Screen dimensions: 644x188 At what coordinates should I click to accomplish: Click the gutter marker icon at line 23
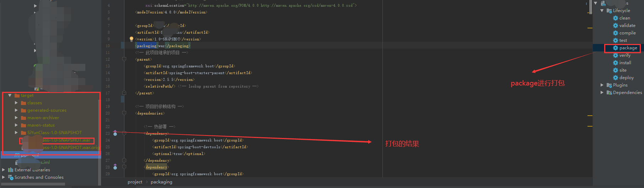coord(115,133)
